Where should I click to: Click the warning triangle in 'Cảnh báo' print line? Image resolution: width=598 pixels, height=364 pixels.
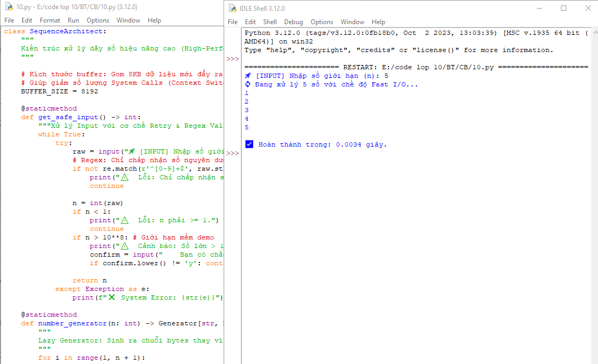[x=125, y=246]
